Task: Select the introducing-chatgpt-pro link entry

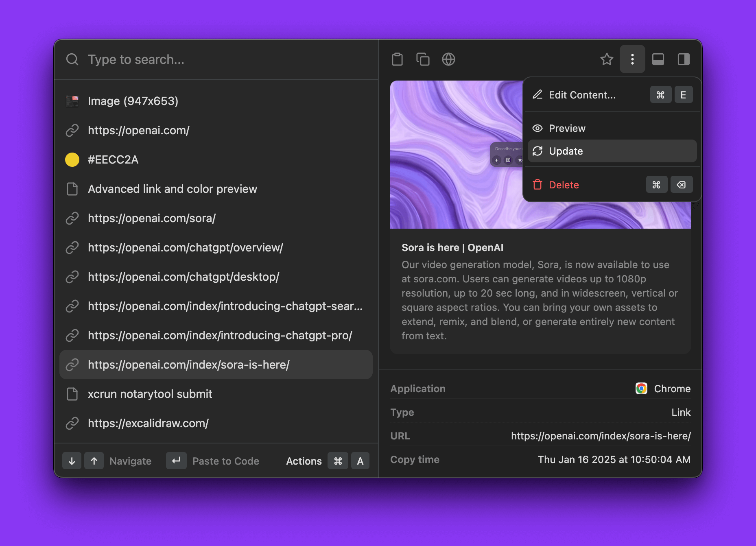Action: (216, 335)
